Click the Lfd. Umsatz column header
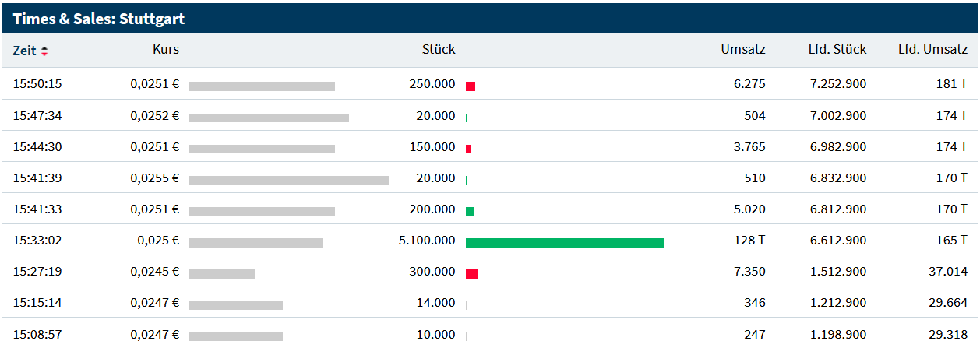Image resolution: width=980 pixels, height=348 pixels. pyautogui.click(x=932, y=50)
